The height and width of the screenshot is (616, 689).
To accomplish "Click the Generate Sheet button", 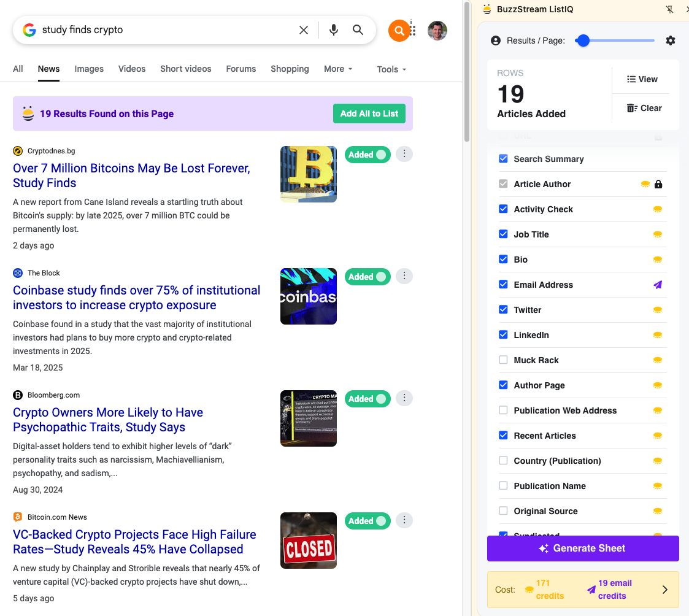I will click(583, 549).
